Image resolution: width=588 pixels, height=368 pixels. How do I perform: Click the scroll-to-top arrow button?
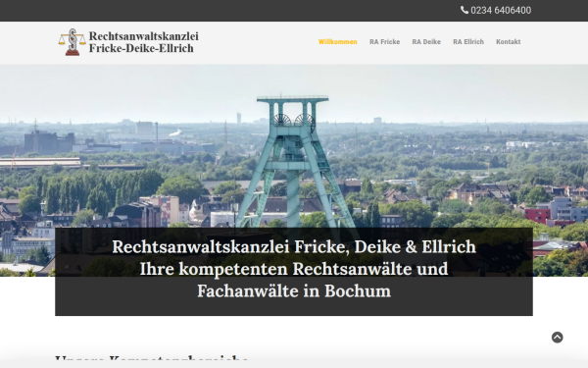(557, 338)
